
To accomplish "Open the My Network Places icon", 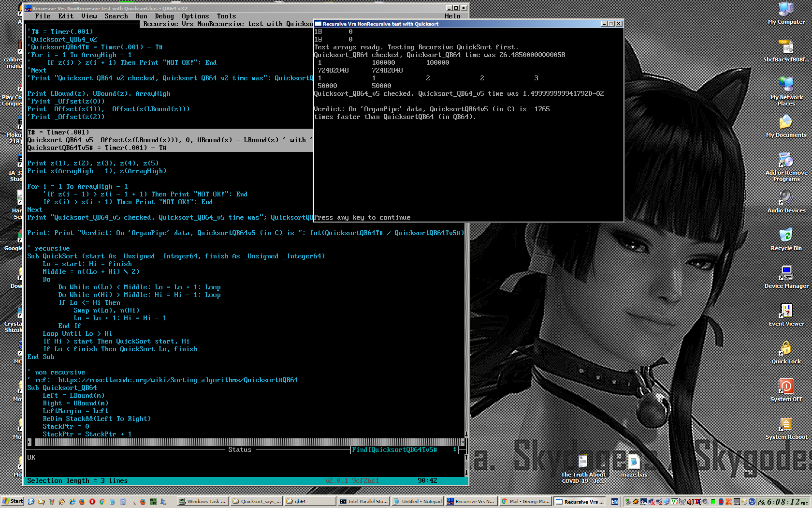I will (786, 91).
